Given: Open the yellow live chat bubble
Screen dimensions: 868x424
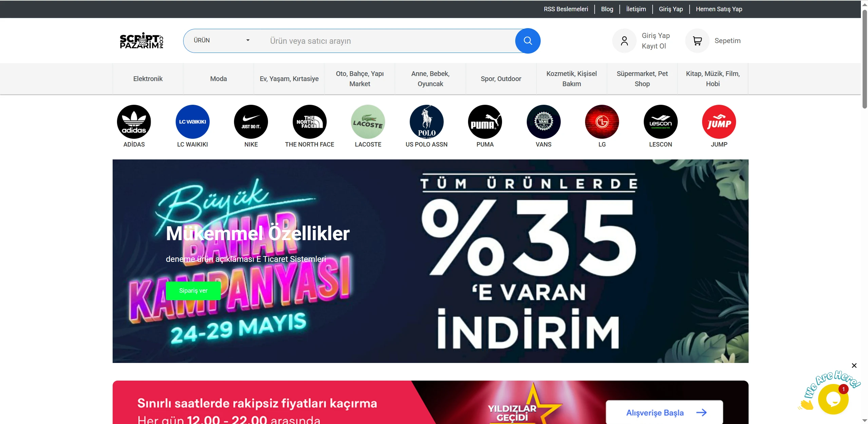Looking at the screenshot, I should [x=833, y=399].
